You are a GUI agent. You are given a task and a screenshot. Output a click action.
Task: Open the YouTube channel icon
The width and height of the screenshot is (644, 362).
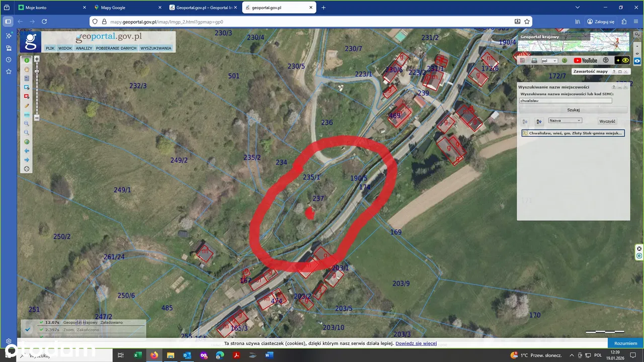pos(585,60)
